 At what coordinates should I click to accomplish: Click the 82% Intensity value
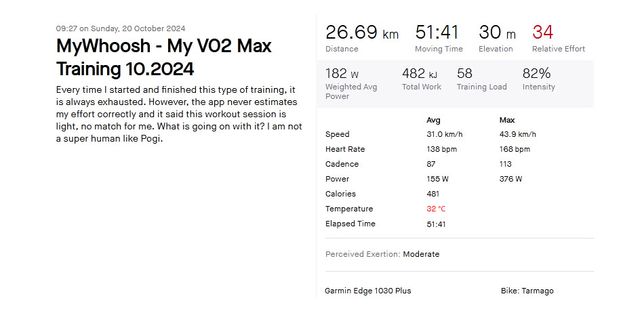point(536,73)
